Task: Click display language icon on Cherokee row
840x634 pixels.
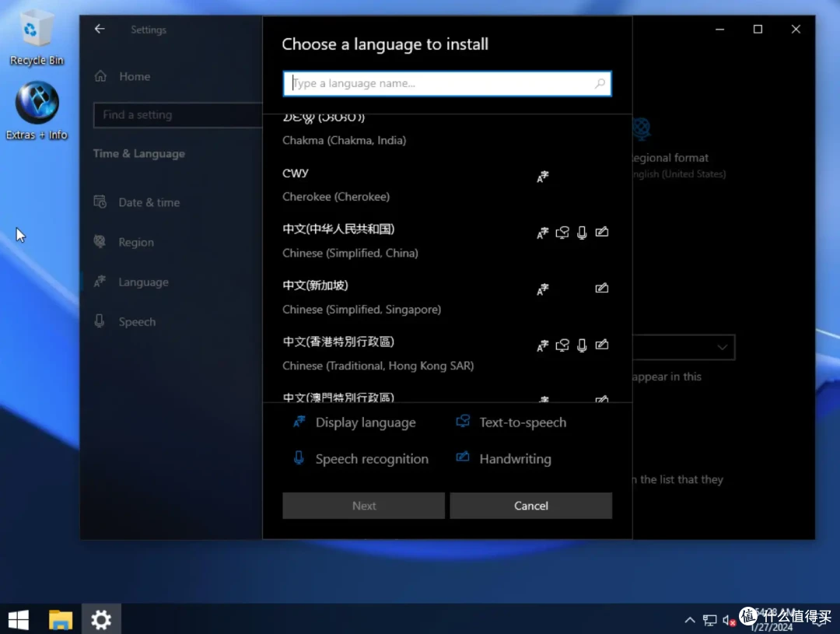Action: point(543,177)
